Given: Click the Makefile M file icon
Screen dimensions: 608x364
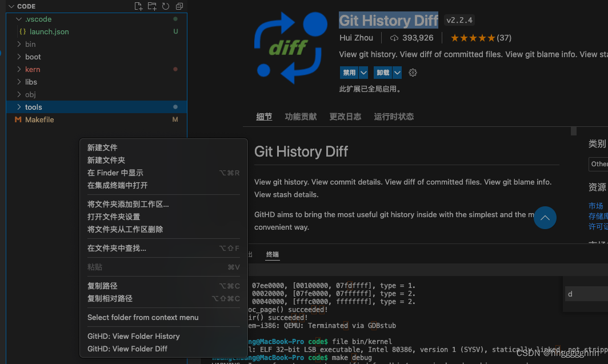Looking at the screenshot, I should pos(18,120).
